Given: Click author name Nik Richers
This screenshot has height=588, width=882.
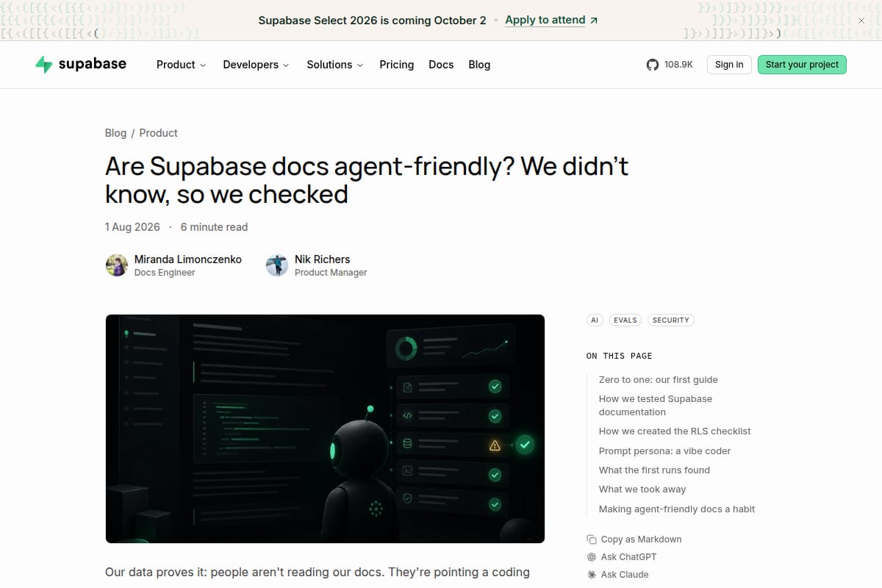Looking at the screenshot, I should coord(323,259).
